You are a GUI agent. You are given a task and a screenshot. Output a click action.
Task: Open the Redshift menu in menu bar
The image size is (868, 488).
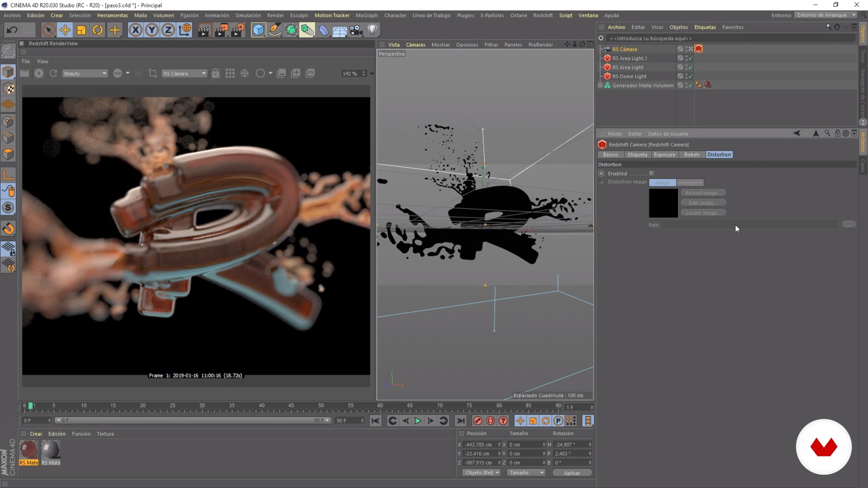click(x=543, y=15)
